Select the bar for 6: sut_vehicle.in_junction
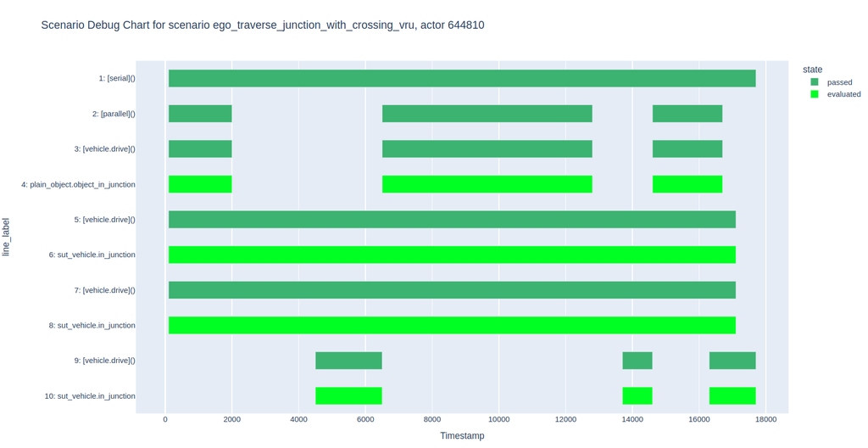 coord(452,255)
